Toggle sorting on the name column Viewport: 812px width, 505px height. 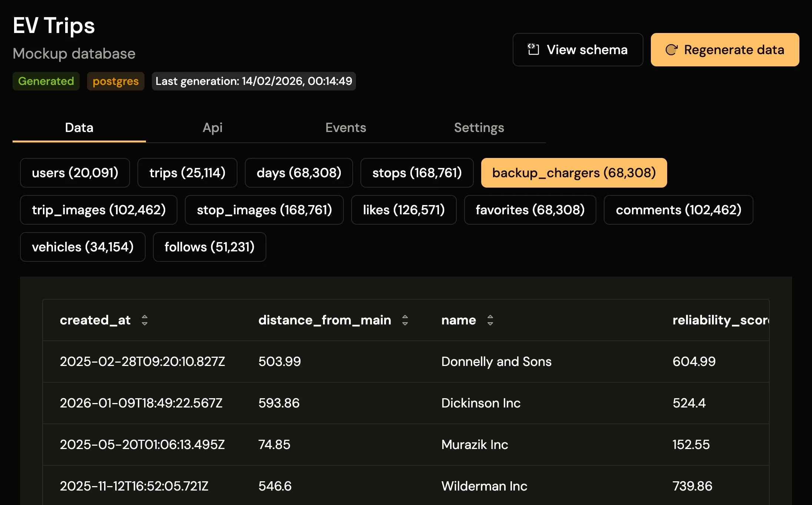pyautogui.click(x=491, y=320)
